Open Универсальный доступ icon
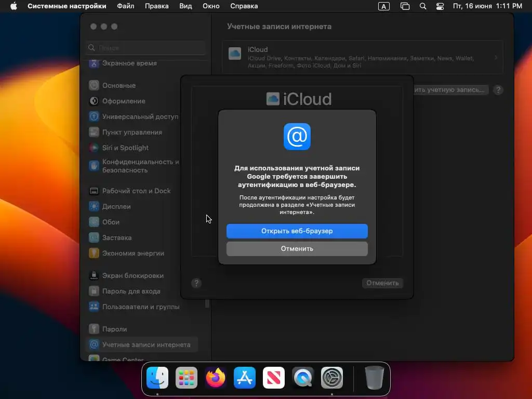 (94, 117)
